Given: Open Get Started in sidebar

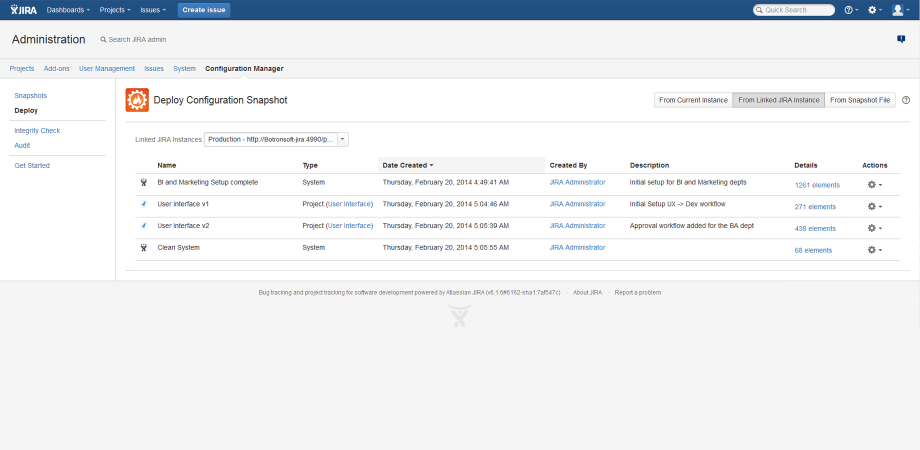Looking at the screenshot, I should (32, 166).
